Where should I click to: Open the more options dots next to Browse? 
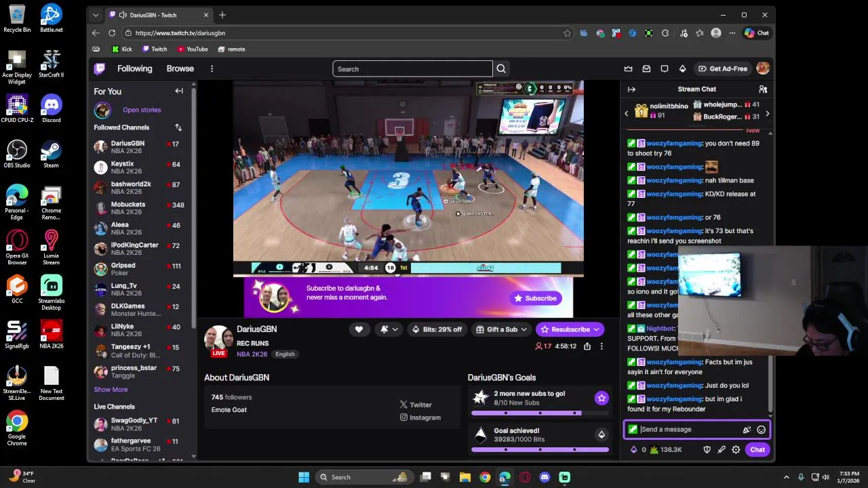click(212, 68)
